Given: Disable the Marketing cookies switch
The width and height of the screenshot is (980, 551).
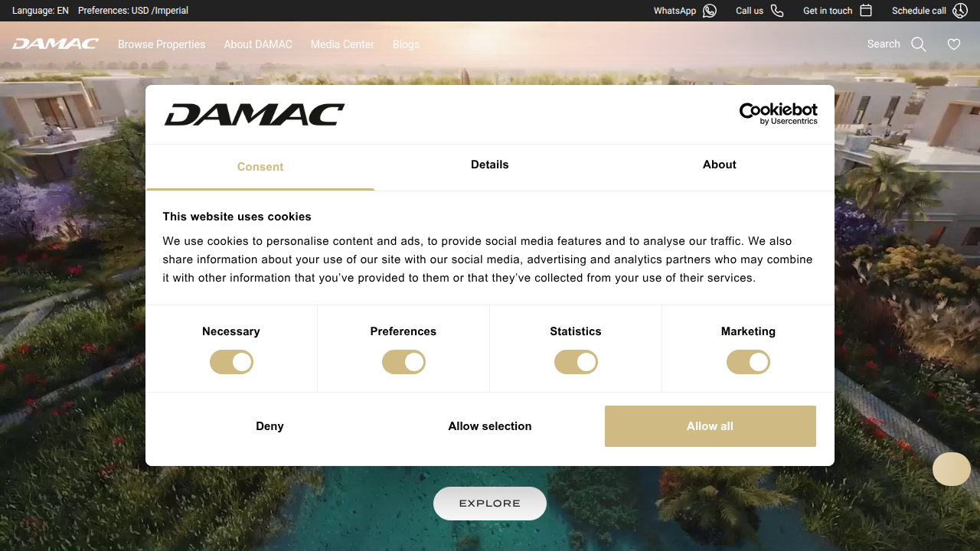Looking at the screenshot, I should 748,362.
